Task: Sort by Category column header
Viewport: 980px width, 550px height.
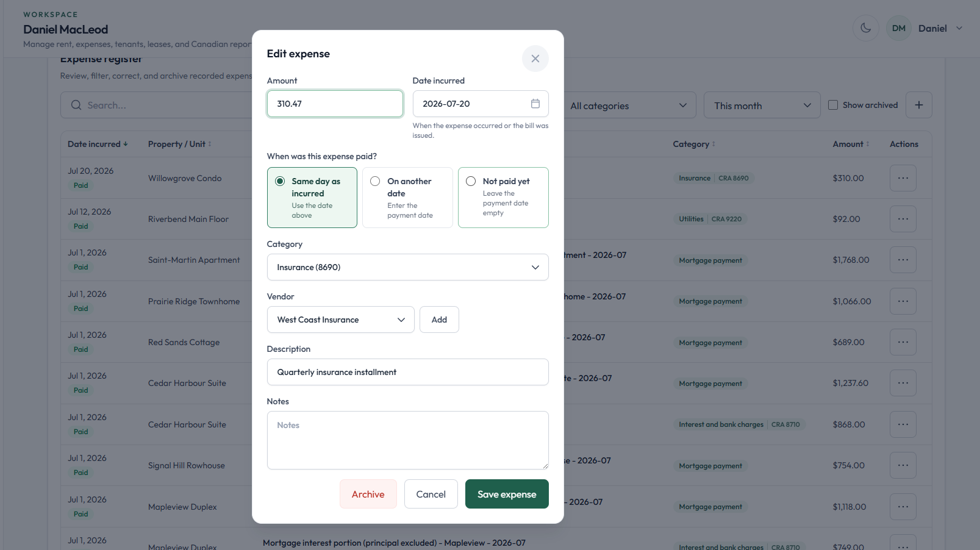Action: coord(694,144)
